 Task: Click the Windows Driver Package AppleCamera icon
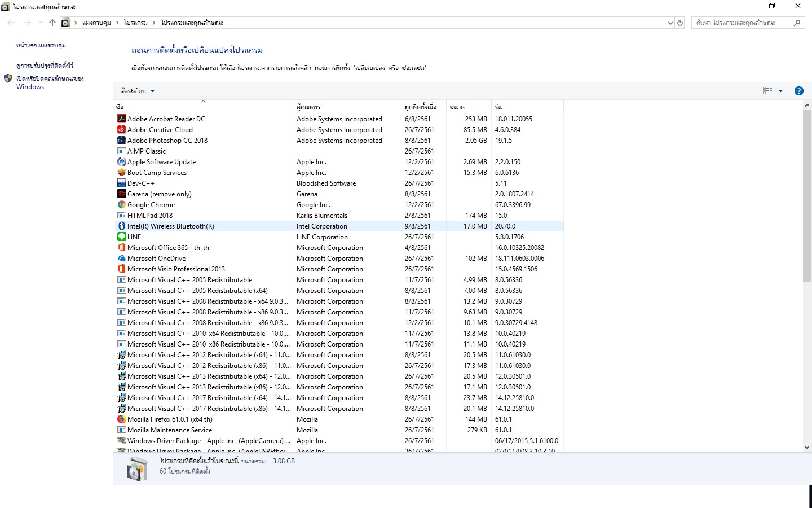121,440
